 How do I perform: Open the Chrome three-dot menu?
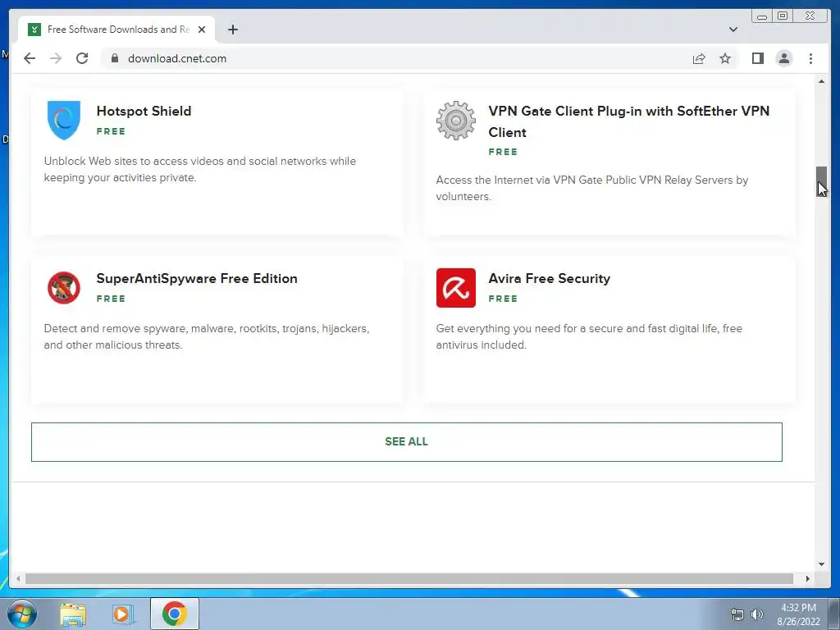[x=810, y=58]
